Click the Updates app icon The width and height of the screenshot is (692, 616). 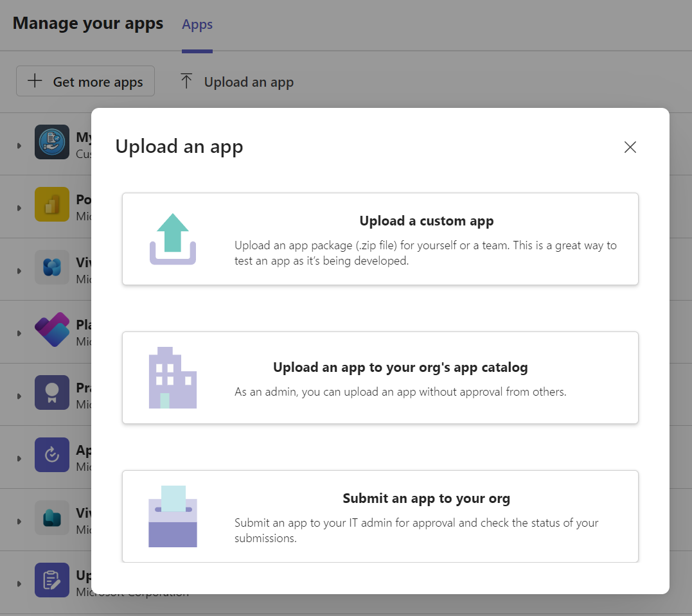tap(52, 580)
